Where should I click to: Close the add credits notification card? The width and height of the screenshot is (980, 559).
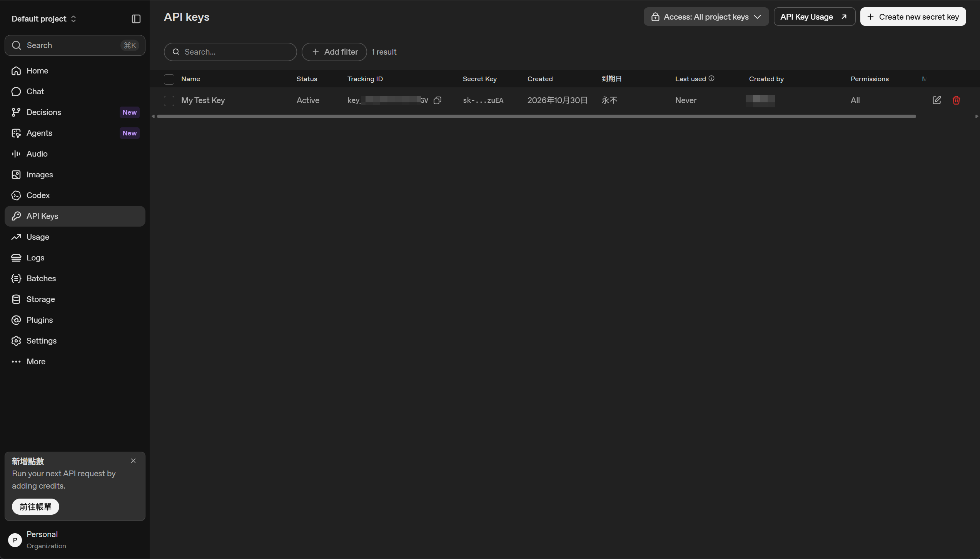click(x=133, y=461)
